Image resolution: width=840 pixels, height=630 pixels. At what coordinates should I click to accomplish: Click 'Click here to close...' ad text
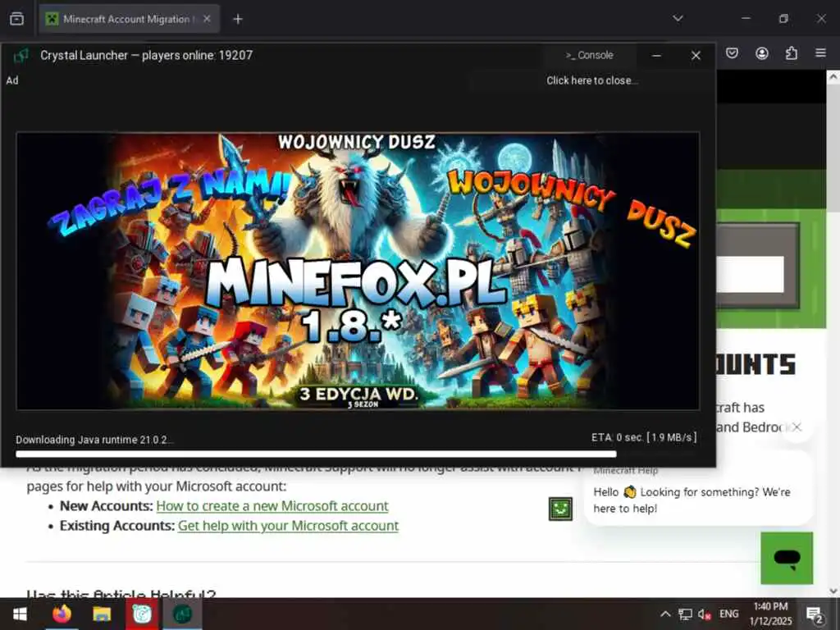(x=592, y=80)
